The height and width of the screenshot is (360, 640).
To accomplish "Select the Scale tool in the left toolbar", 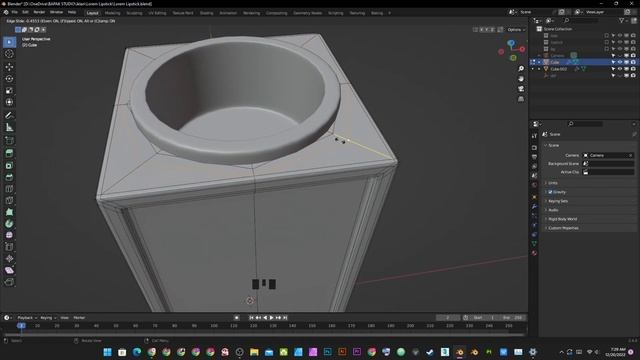I will [9, 90].
